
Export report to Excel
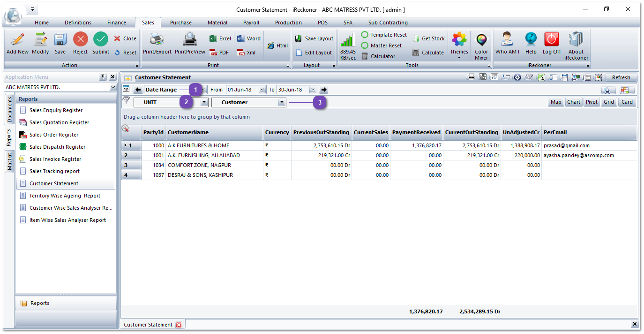point(220,38)
